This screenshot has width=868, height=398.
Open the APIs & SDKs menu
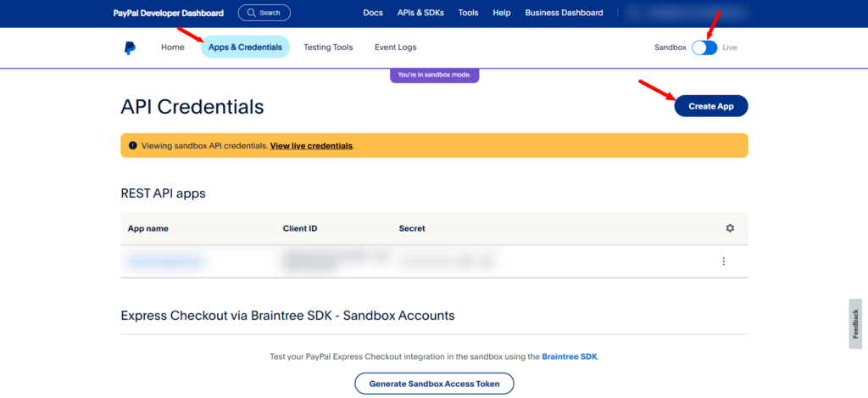tap(420, 13)
